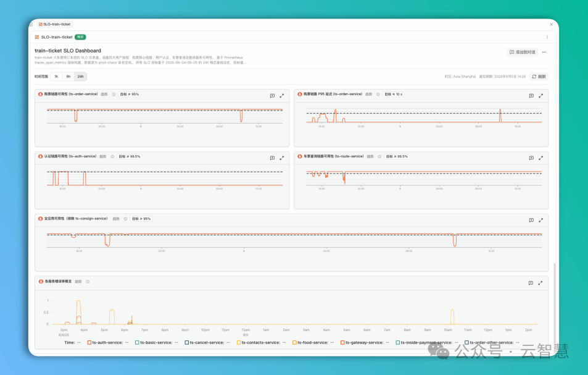Toggle ts-basic-service legend series
Viewport: 588px width, 375px height.
(156, 342)
